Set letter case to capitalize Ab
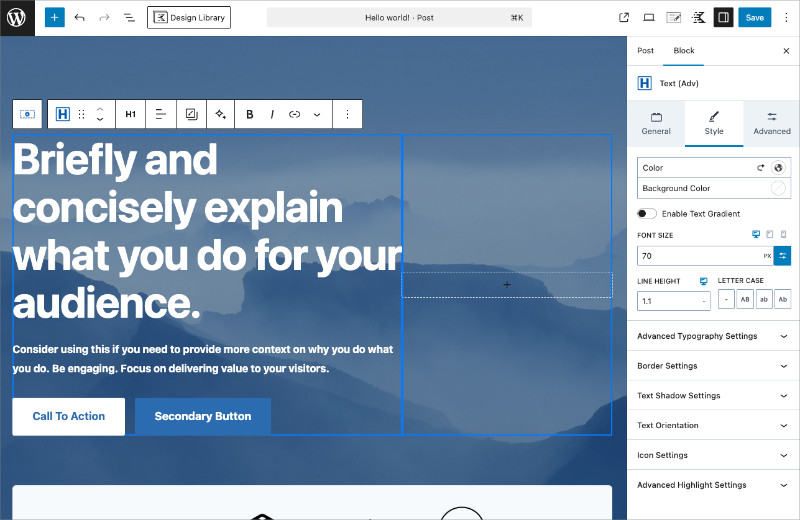Viewport: 800px width, 520px height. coord(783,299)
